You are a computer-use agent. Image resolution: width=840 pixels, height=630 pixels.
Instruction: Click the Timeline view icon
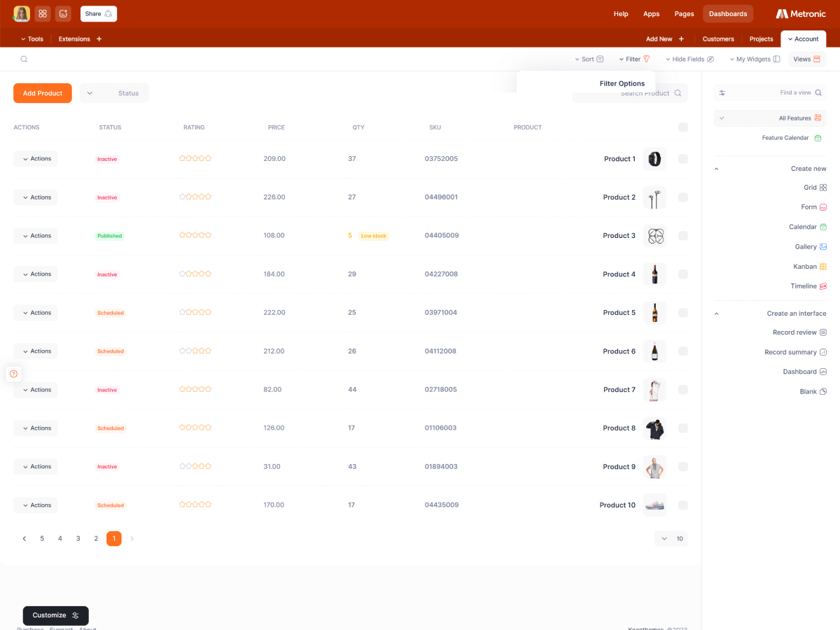823,286
